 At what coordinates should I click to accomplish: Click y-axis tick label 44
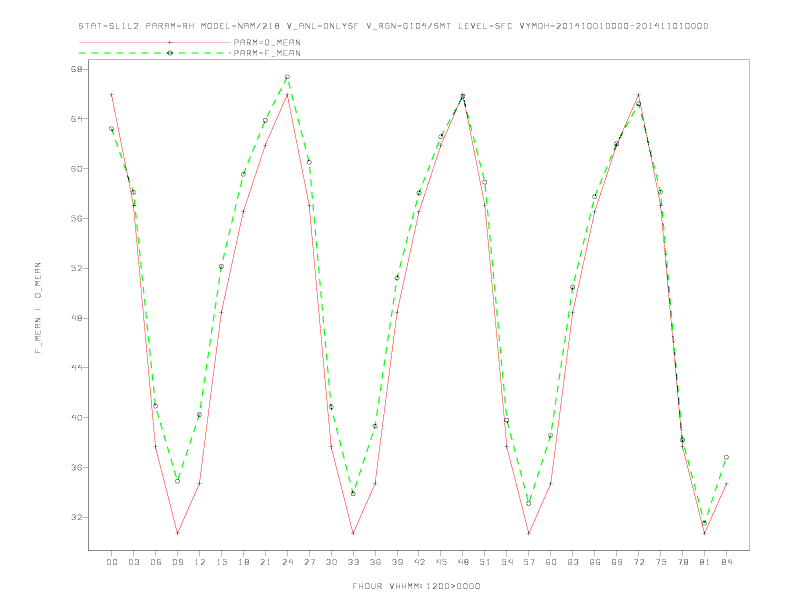point(76,368)
